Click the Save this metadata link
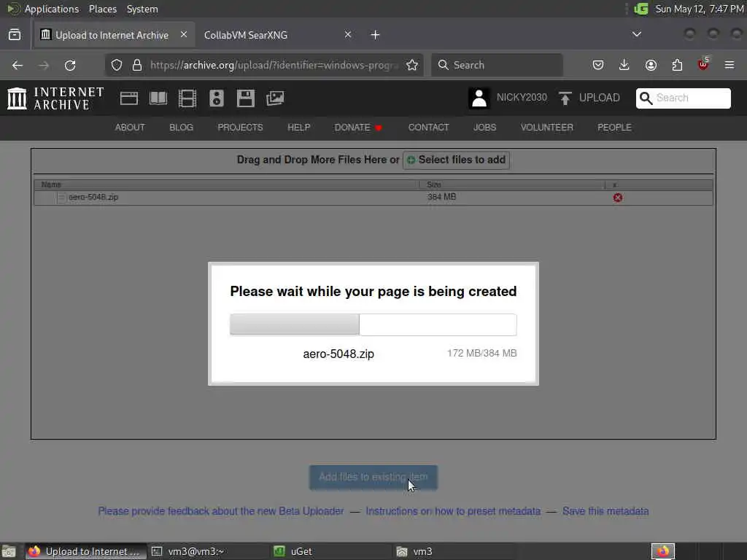The width and height of the screenshot is (747, 560). pyautogui.click(x=605, y=511)
